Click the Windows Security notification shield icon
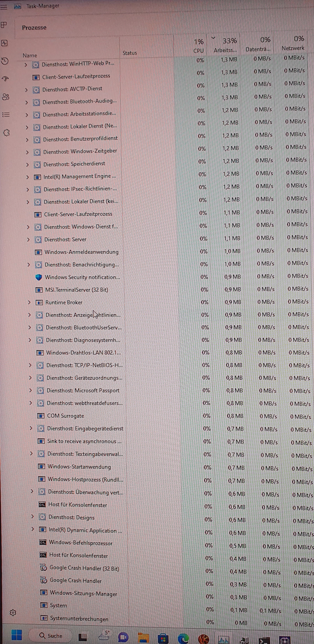The width and height of the screenshot is (314, 644). pos(38,277)
